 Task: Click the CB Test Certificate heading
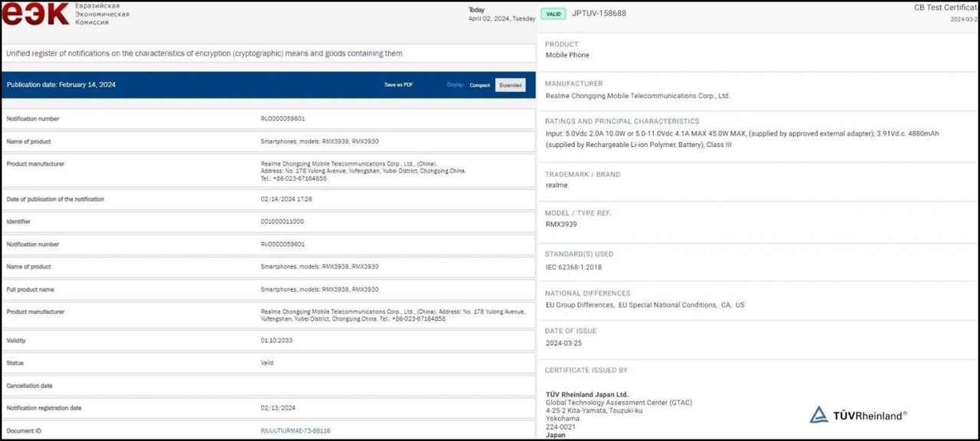(946, 8)
